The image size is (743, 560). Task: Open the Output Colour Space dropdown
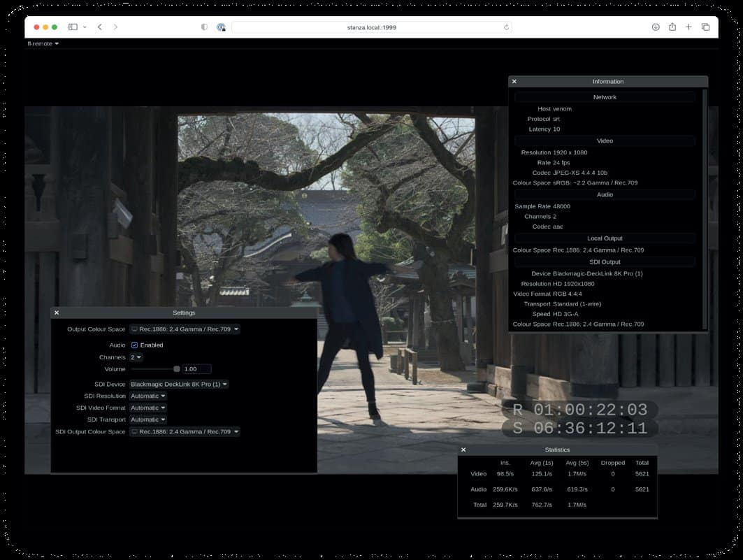pyautogui.click(x=185, y=329)
